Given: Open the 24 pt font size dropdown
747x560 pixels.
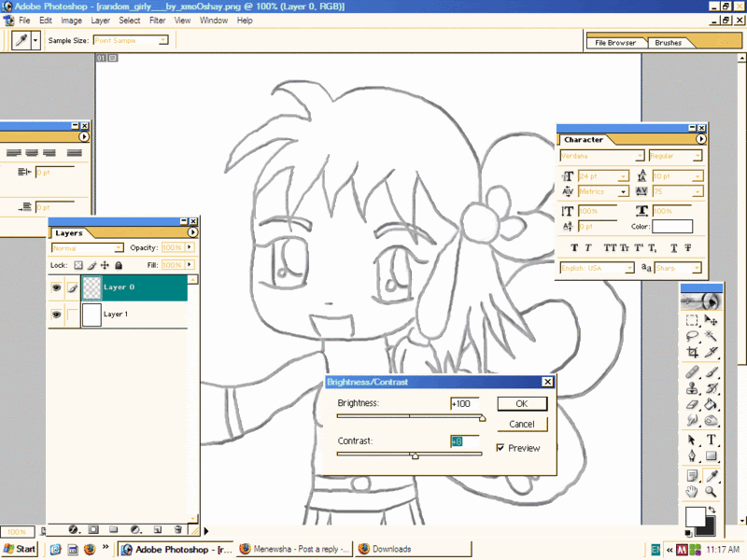Looking at the screenshot, I should (623, 176).
